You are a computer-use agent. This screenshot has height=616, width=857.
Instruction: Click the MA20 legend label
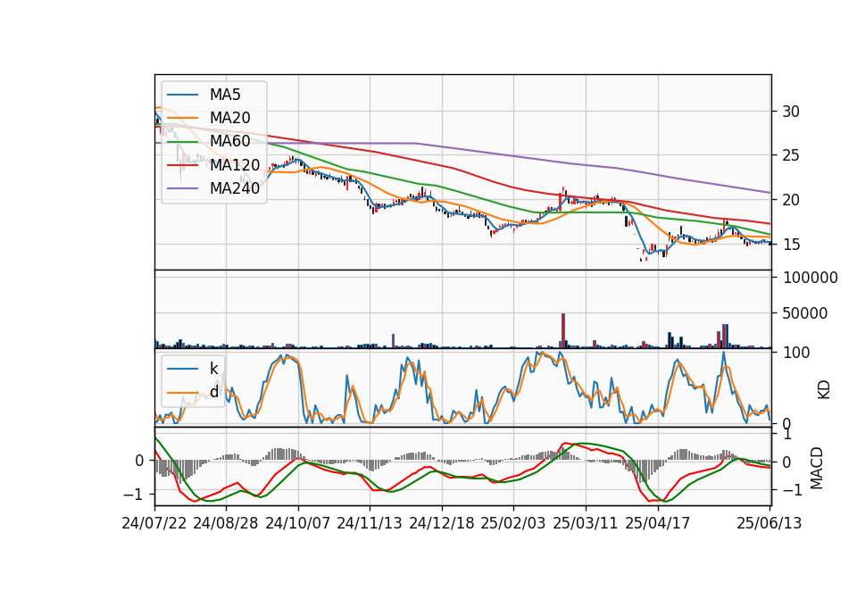click(x=229, y=118)
